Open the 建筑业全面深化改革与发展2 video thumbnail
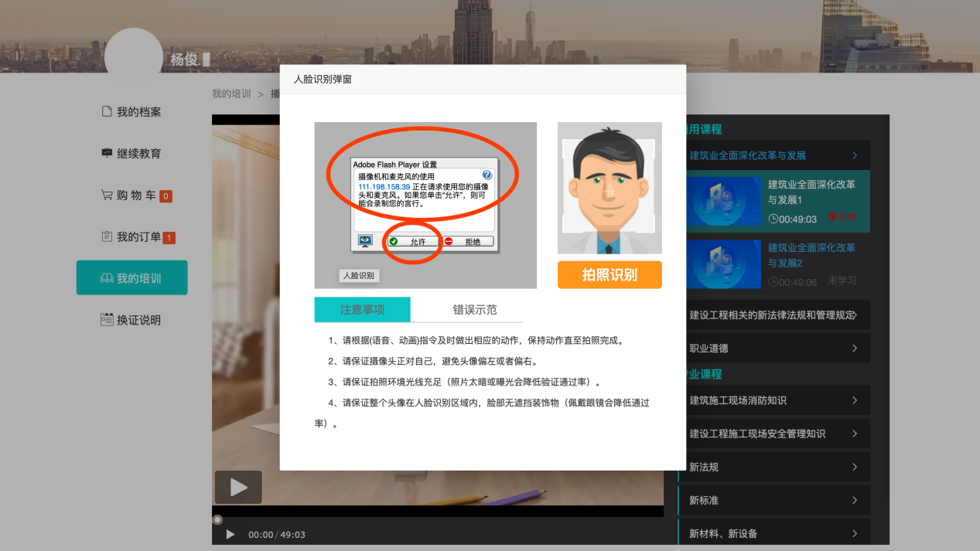 (x=723, y=264)
